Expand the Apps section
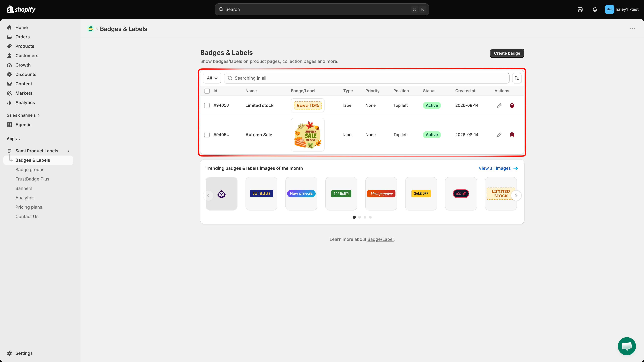Viewport: 644px width, 362px height. pos(14,139)
